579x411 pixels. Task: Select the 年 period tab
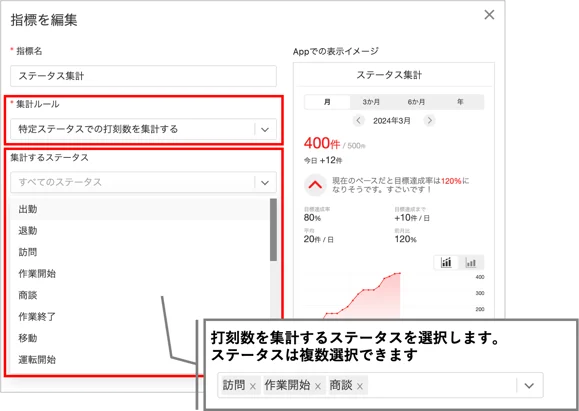pyautogui.click(x=460, y=102)
